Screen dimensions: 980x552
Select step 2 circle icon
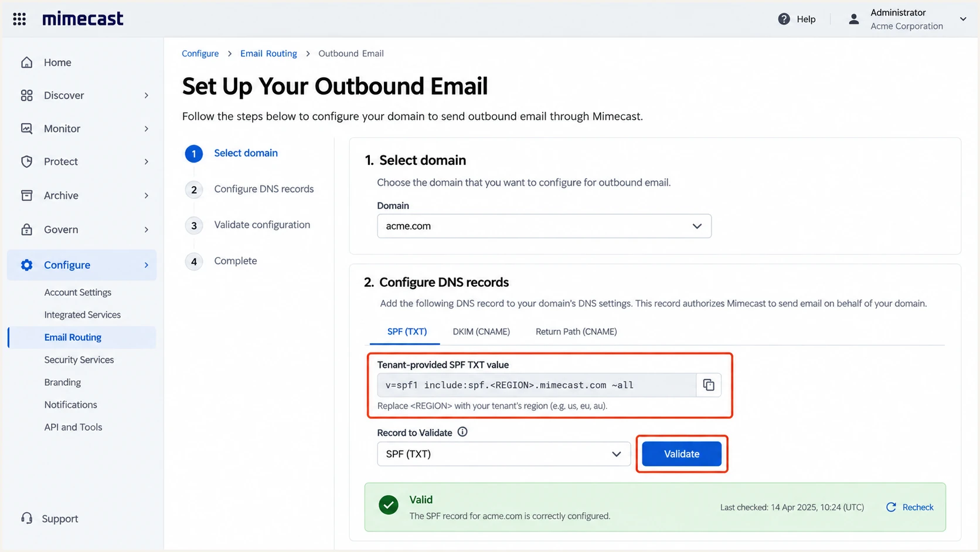[x=194, y=189]
